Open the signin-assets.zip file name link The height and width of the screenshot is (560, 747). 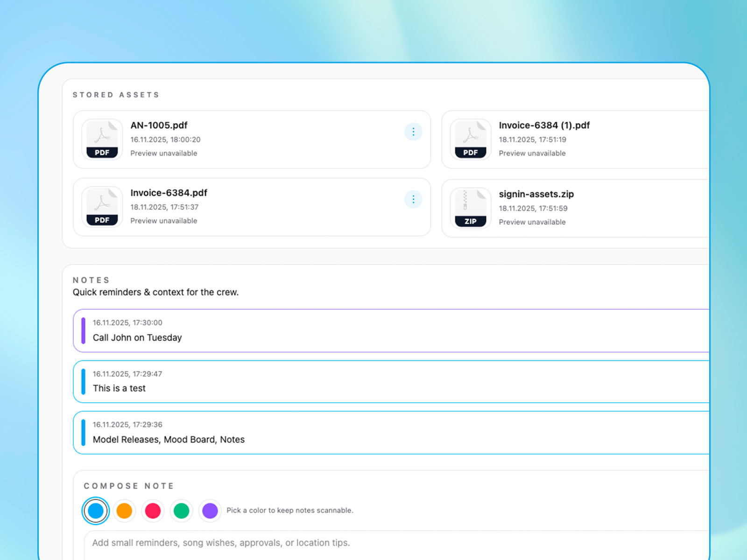pyautogui.click(x=536, y=194)
